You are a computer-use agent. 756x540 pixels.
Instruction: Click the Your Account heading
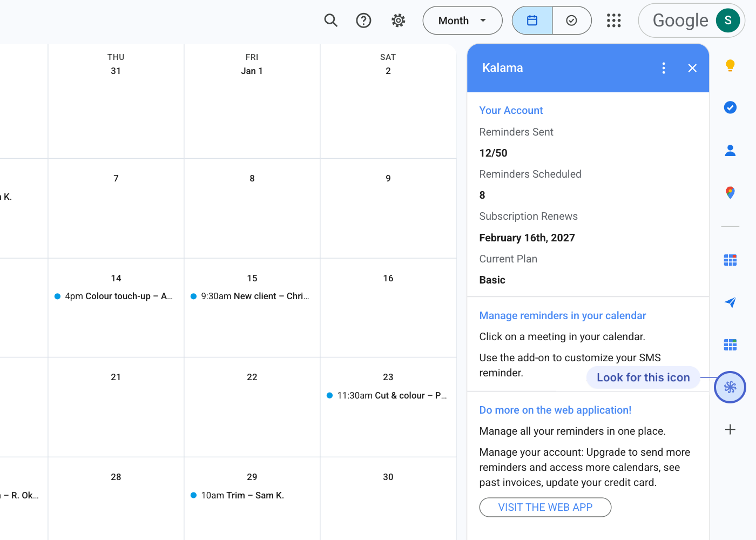[x=511, y=110]
